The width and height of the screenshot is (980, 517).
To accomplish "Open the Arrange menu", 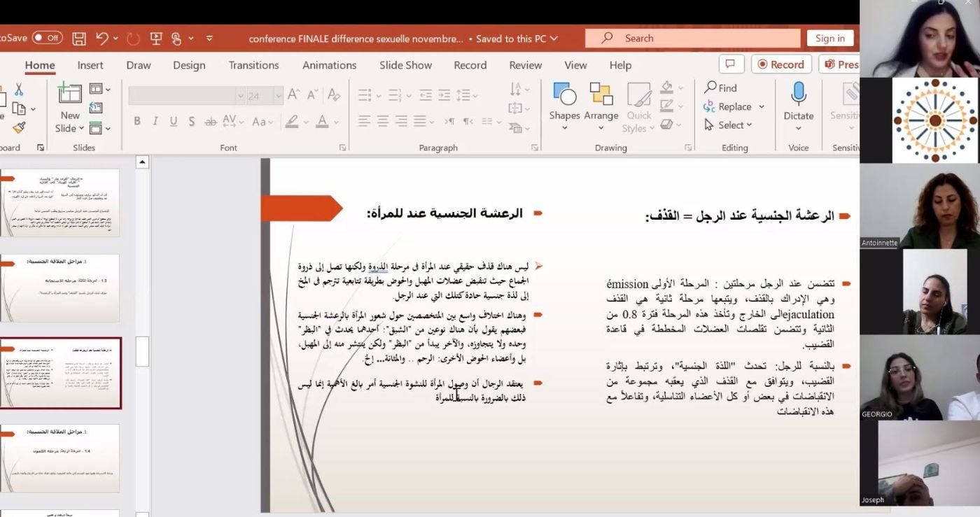I will pyautogui.click(x=601, y=106).
